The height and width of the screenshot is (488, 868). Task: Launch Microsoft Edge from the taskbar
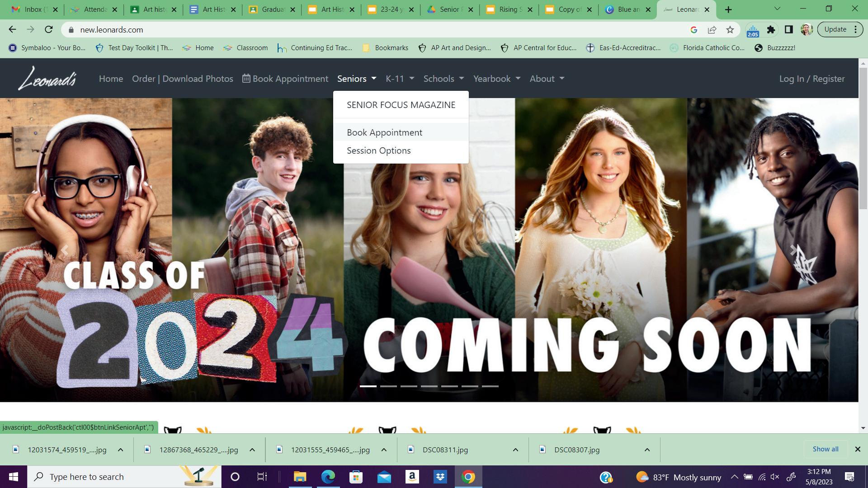point(328,477)
